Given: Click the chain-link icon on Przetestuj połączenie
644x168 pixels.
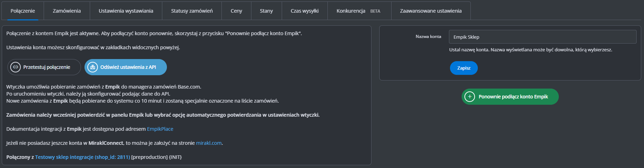Looking at the screenshot, I should pyautogui.click(x=15, y=67).
